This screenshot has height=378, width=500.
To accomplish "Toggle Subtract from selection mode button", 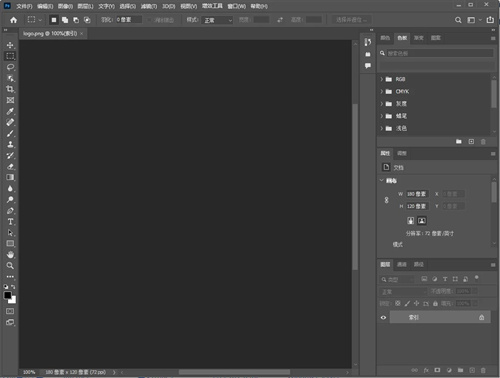I will 76,20.
